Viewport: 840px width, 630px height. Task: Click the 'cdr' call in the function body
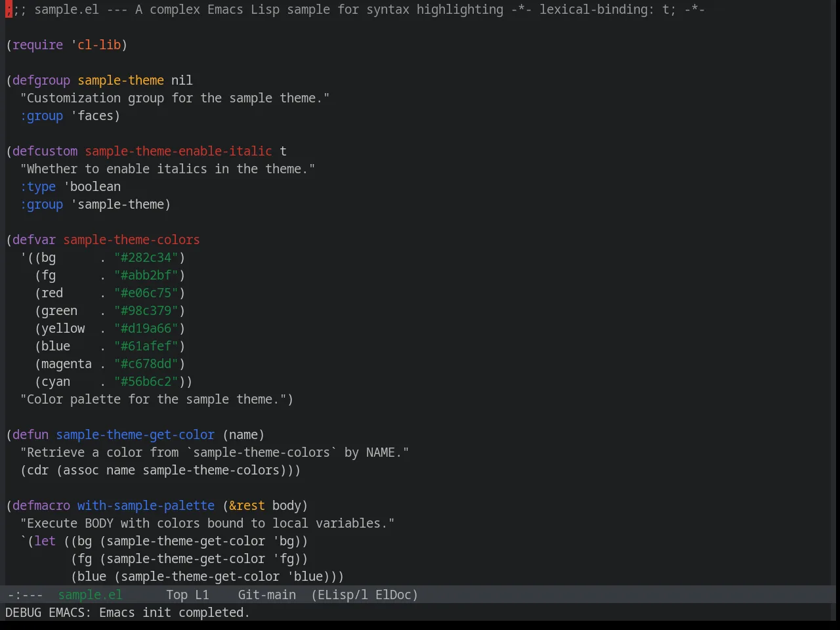pos(38,470)
